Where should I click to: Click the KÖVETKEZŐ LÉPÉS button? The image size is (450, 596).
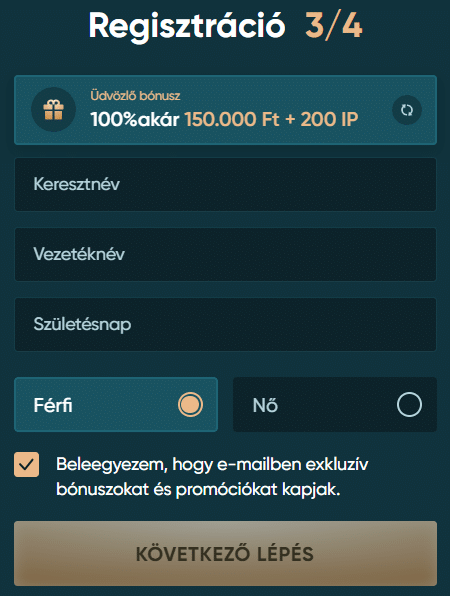225,553
